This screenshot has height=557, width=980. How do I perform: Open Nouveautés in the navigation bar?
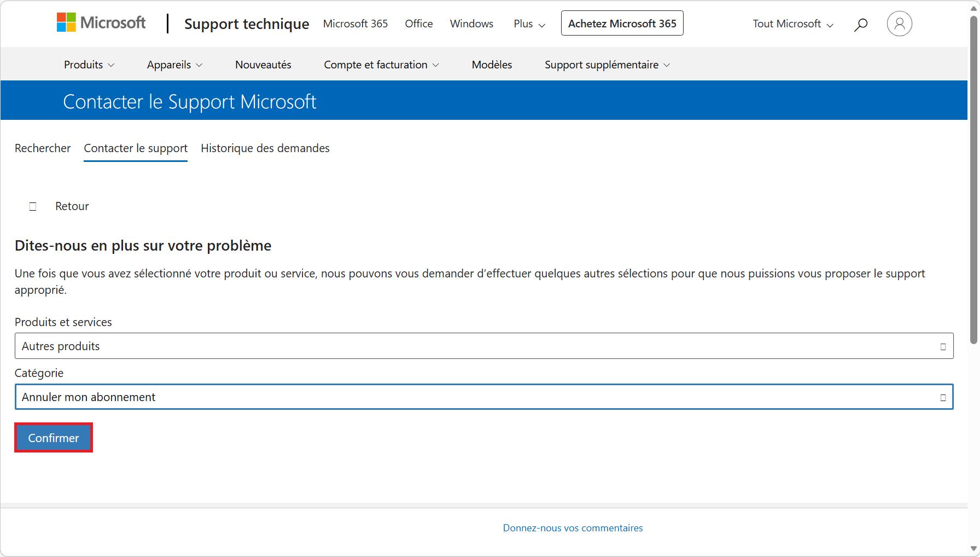[263, 65]
